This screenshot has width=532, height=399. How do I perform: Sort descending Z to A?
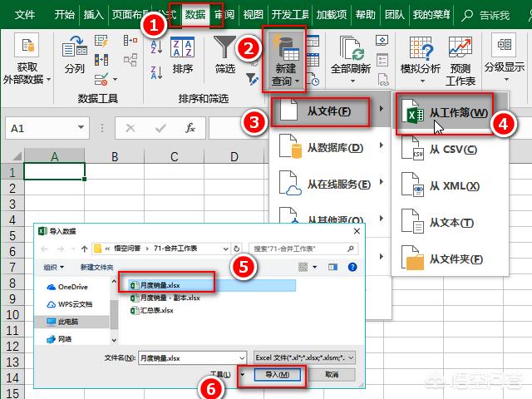pos(156,72)
